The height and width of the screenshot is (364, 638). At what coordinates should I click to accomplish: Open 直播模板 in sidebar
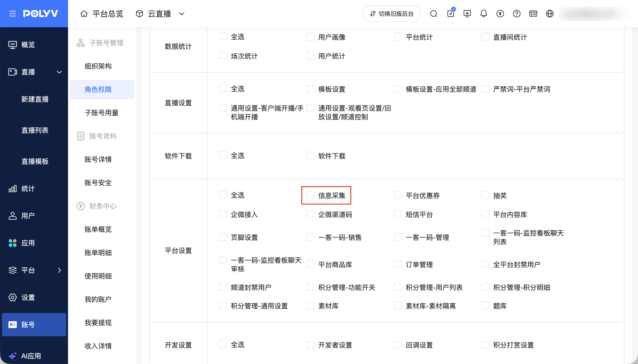[35, 161]
